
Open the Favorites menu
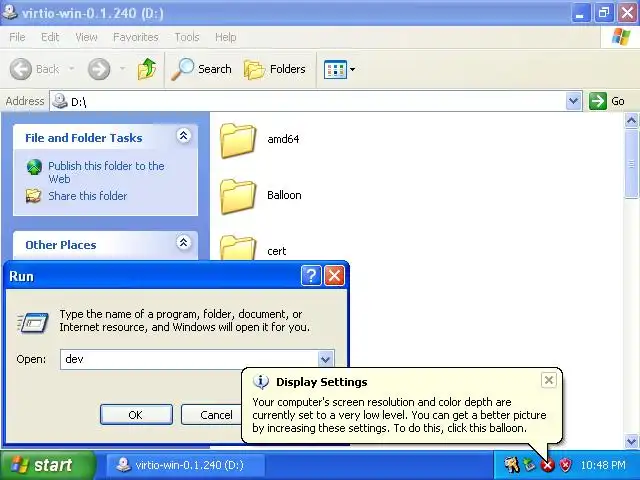tap(136, 37)
